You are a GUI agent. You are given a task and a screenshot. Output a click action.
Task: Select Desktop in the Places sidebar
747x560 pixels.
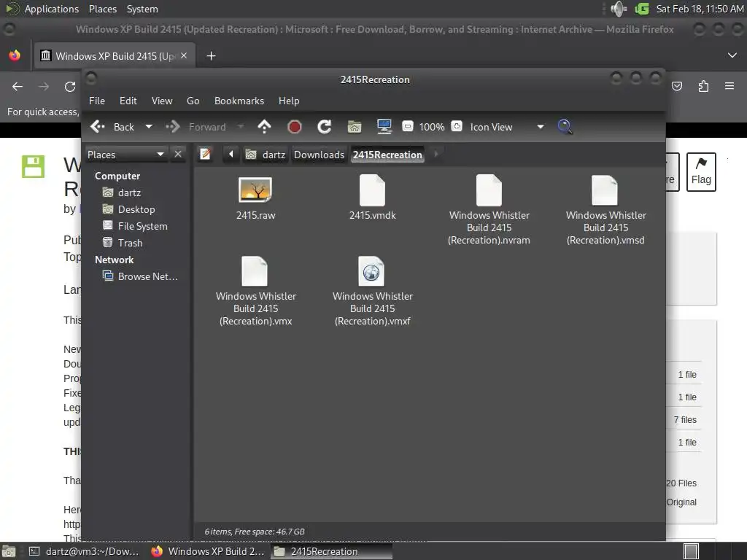(x=128, y=209)
